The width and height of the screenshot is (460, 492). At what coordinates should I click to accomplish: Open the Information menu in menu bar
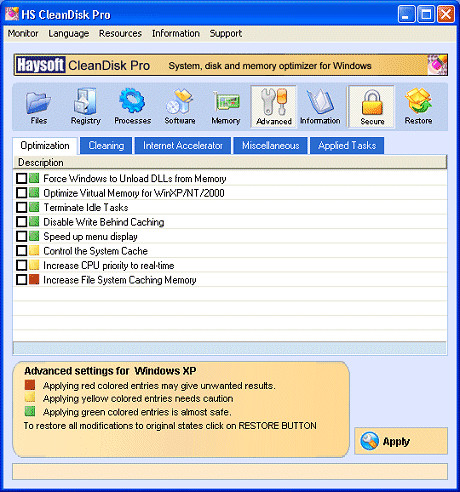point(176,33)
